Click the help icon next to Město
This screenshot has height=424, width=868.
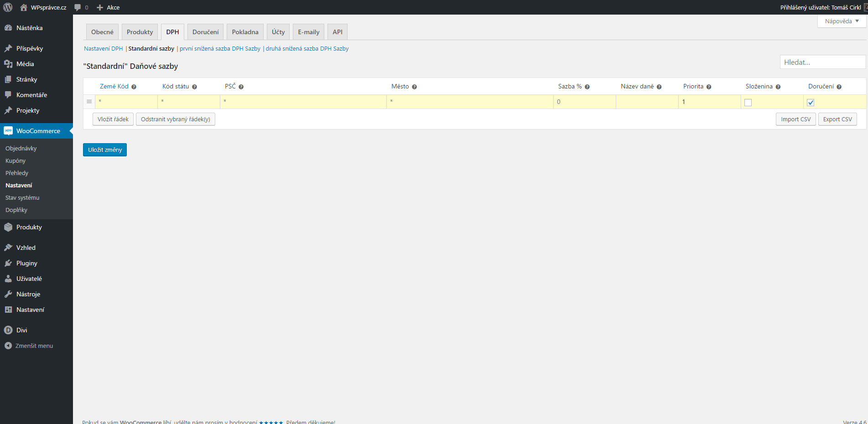tap(414, 87)
